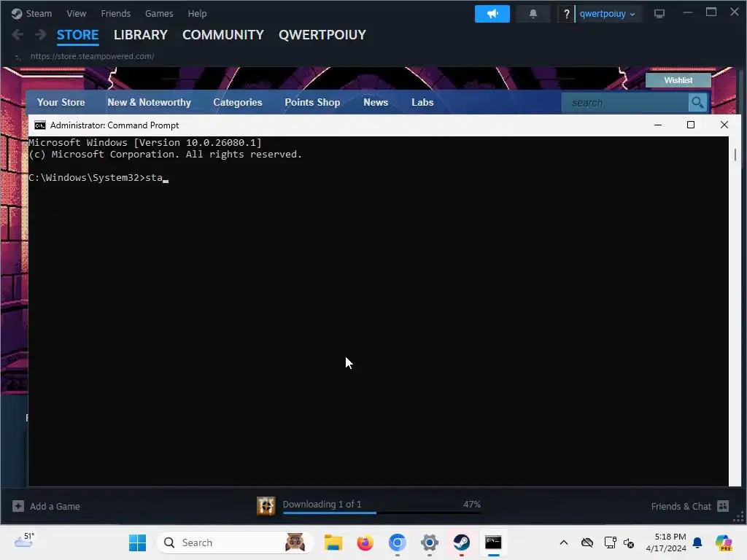
Task: Open Downloading 1 of 1 status
Action: coord(322,504)
